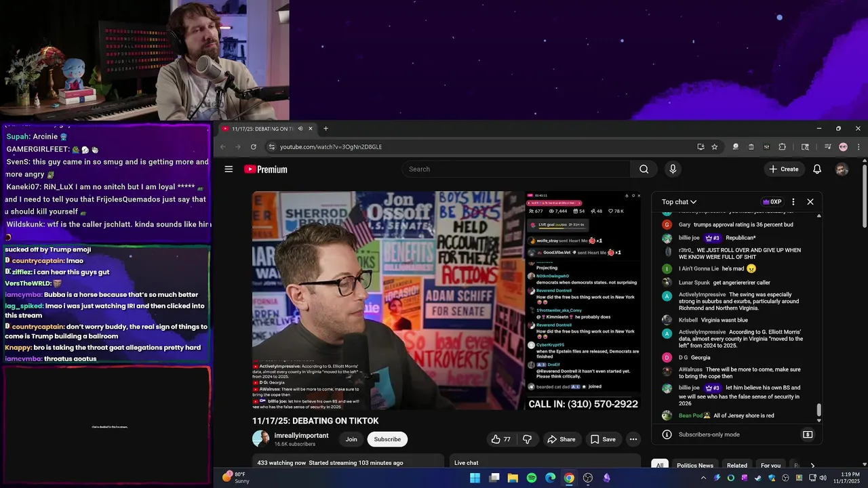This screenshot has height=488, width=868.
Task: Open Windows Start menu
Action: click(475, 478)
